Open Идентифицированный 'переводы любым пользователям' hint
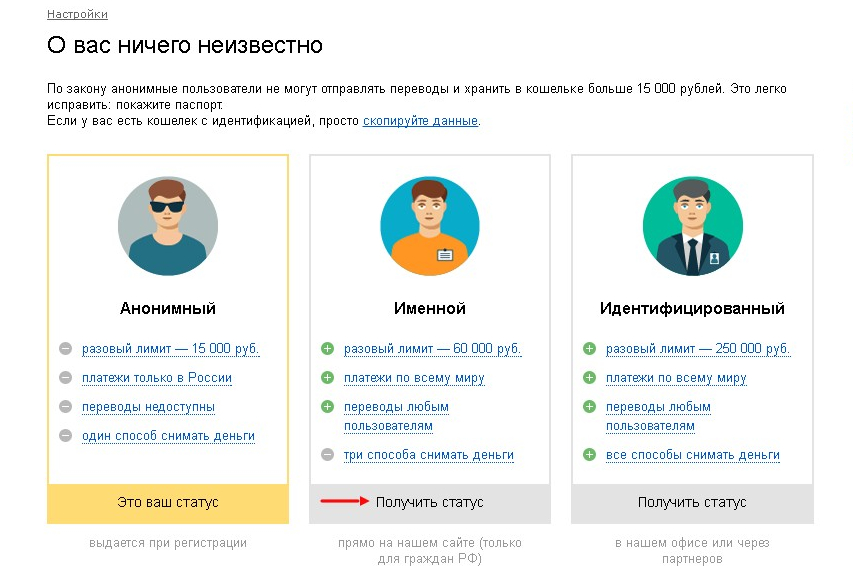Screen dimensions: 853x569 658,417
